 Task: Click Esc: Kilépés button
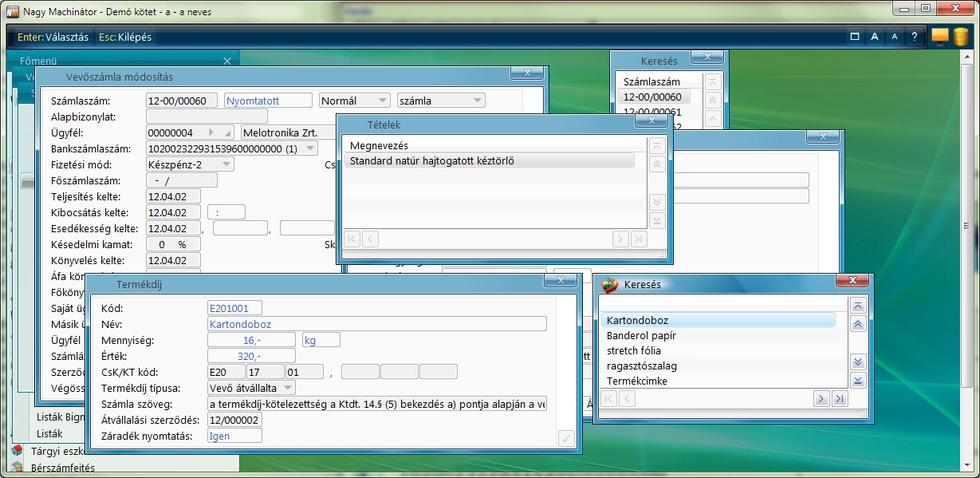[x=125, y=37]
